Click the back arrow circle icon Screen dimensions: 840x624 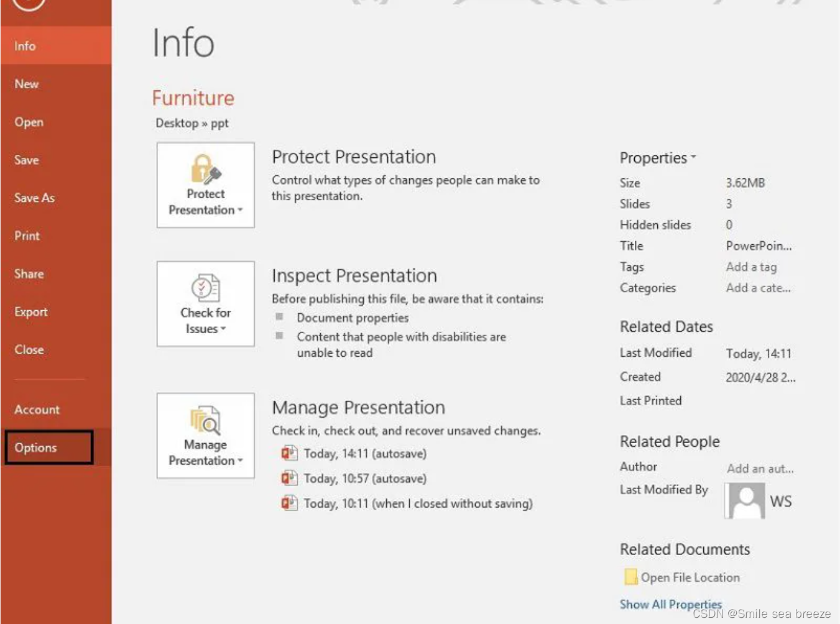tap(28, 3)
